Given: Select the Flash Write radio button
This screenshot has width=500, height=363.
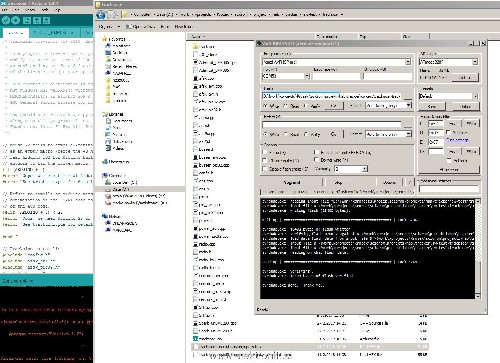Looking at the screenshot, I should [266, 106].
